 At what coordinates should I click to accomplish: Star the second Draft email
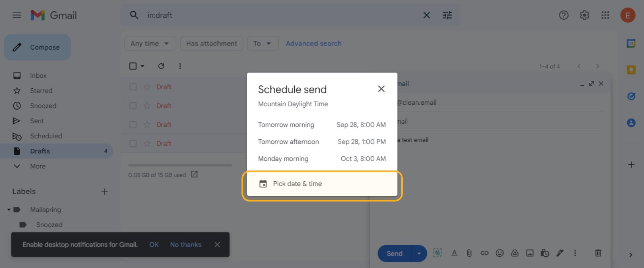click(147, 105)
